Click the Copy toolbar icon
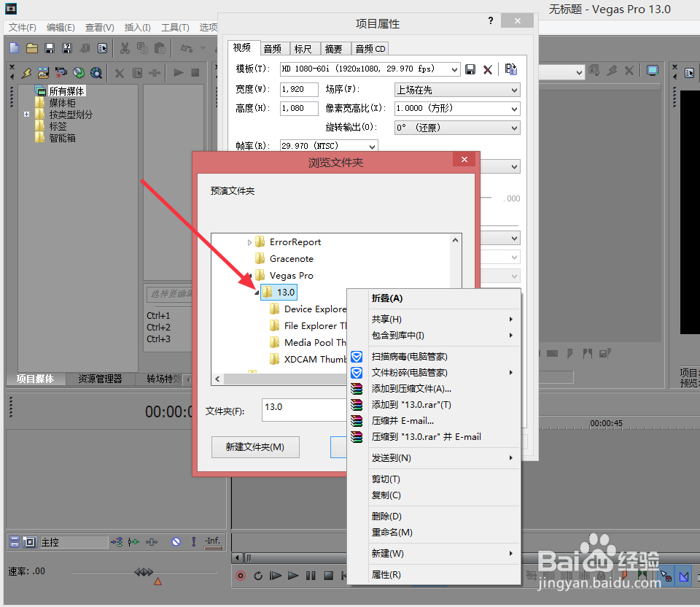 (142, 48)
